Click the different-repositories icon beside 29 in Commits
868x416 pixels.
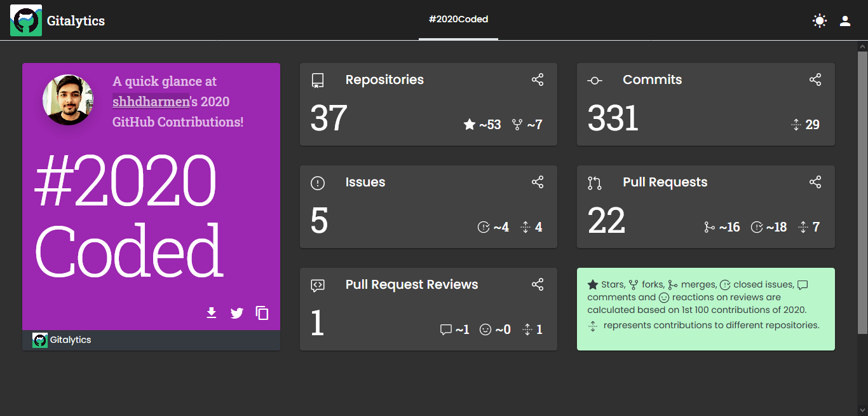tap(796, 125)
